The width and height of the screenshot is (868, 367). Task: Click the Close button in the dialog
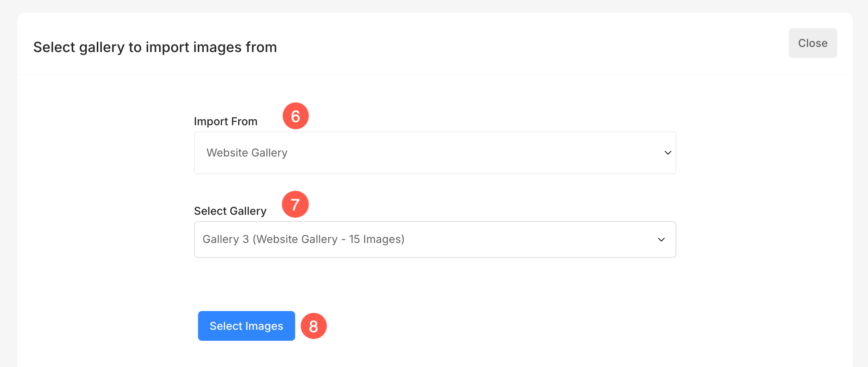(812, 43)
